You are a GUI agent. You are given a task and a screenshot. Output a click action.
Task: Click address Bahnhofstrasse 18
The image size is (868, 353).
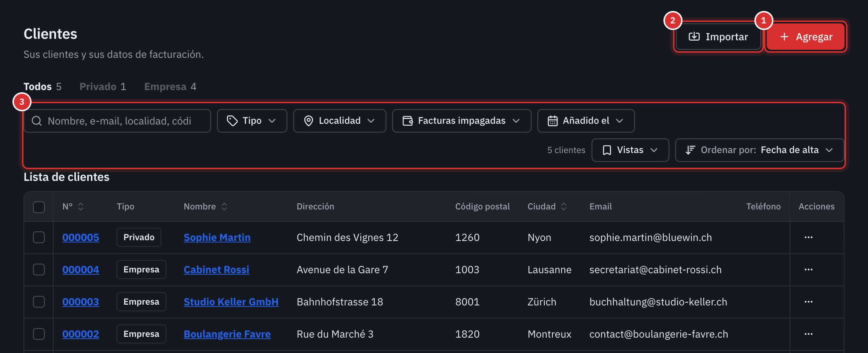coord(340,302)
